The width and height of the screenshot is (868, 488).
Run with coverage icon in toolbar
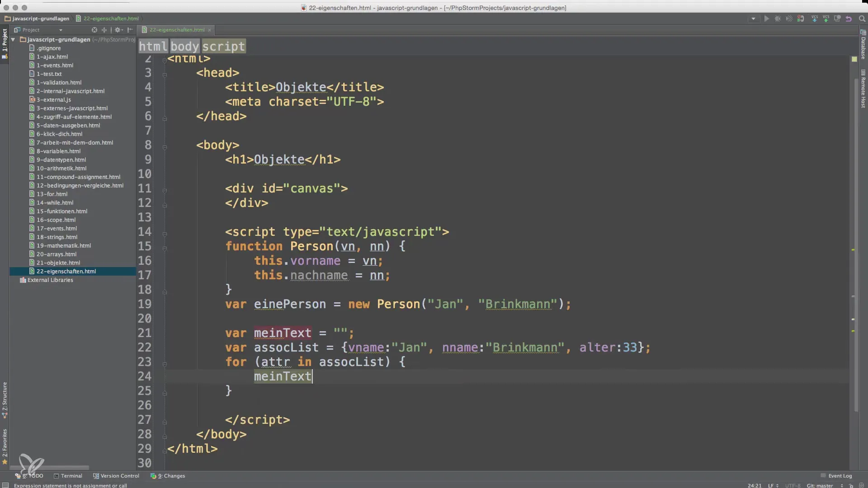(x=789, y=19)
